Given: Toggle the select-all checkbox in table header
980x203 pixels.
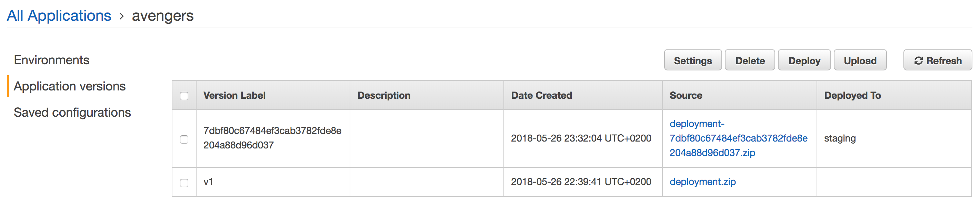Looking at the screenshot, I should [x=184, y=96].
